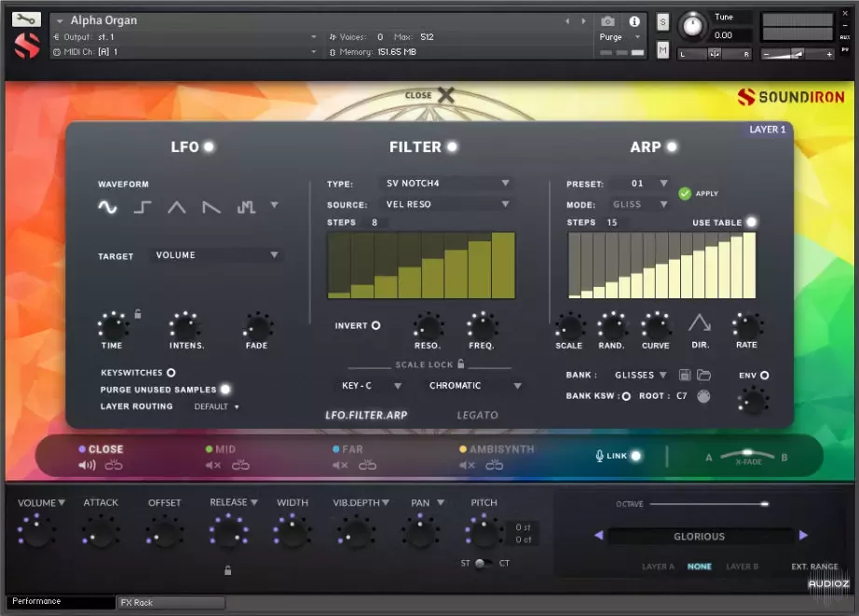The height and width of the screenshot is (616, 859).
Task: Unmute the AMBISYNTH mic
Action: point(468,465)
